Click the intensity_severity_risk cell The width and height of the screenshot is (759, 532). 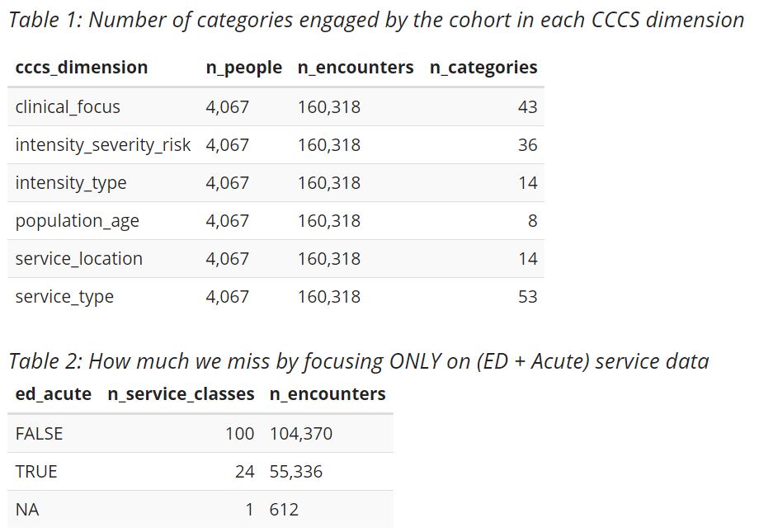point(102,145)
